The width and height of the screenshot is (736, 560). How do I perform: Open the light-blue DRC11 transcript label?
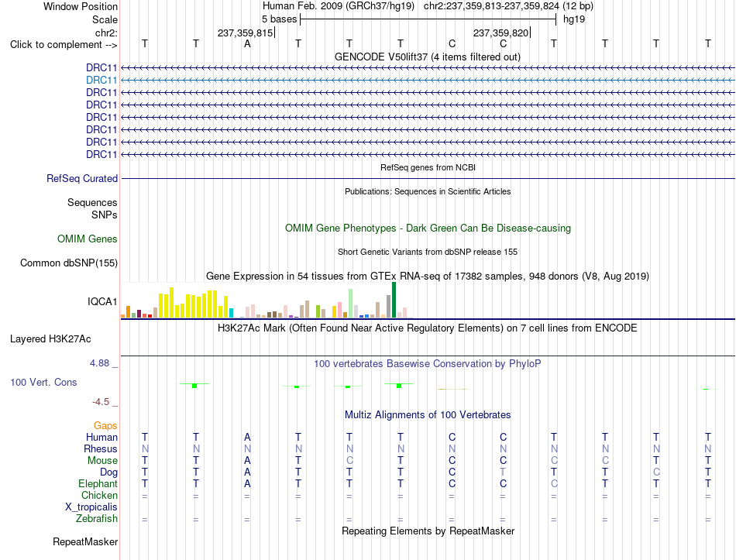(x=101, y=81)
